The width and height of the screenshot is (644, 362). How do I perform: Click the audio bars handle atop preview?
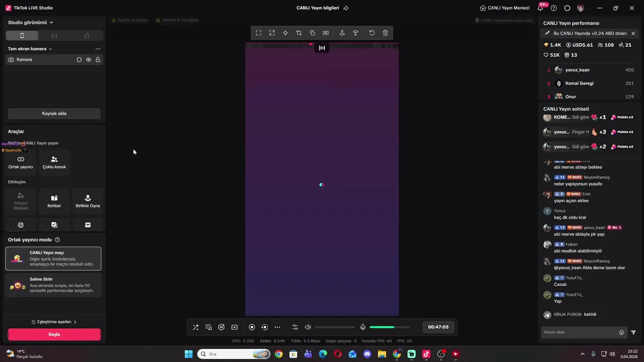pos(322,48)
